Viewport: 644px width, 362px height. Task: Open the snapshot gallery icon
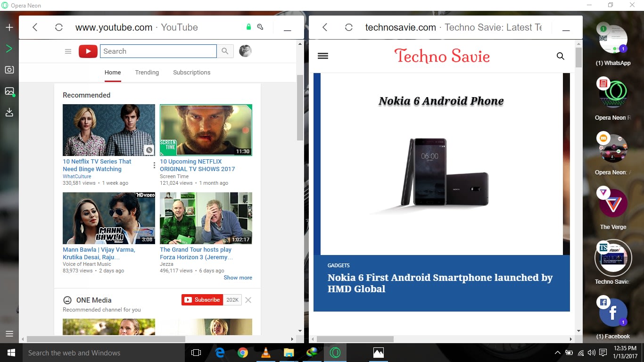[9, 91]
